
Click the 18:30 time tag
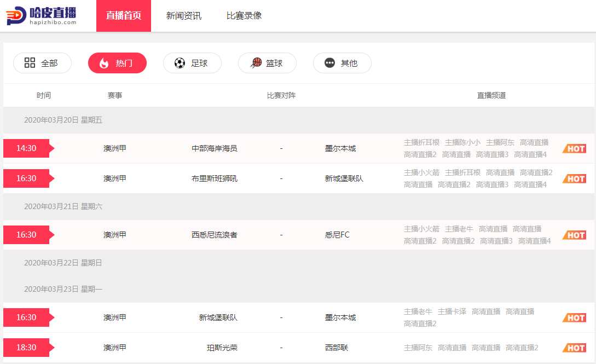point(29,348)
